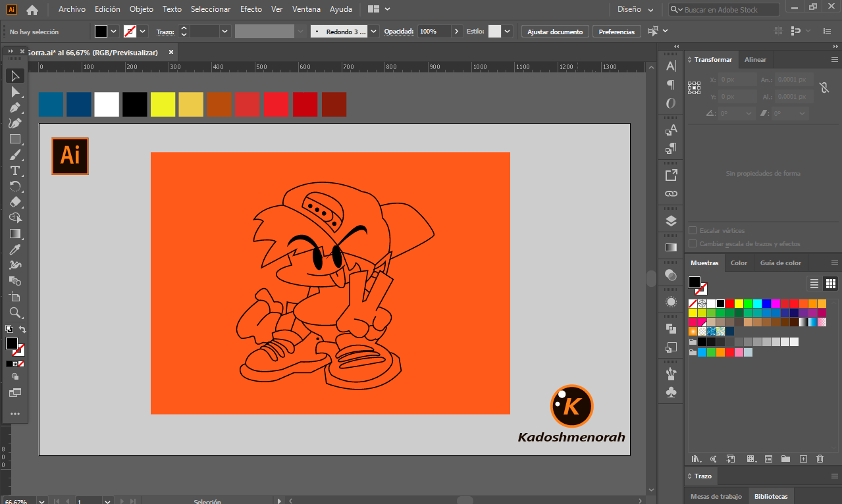Viewport: 842px width, 504px height.
Task: Open the Asset Export panel icon
Action: 671,175
